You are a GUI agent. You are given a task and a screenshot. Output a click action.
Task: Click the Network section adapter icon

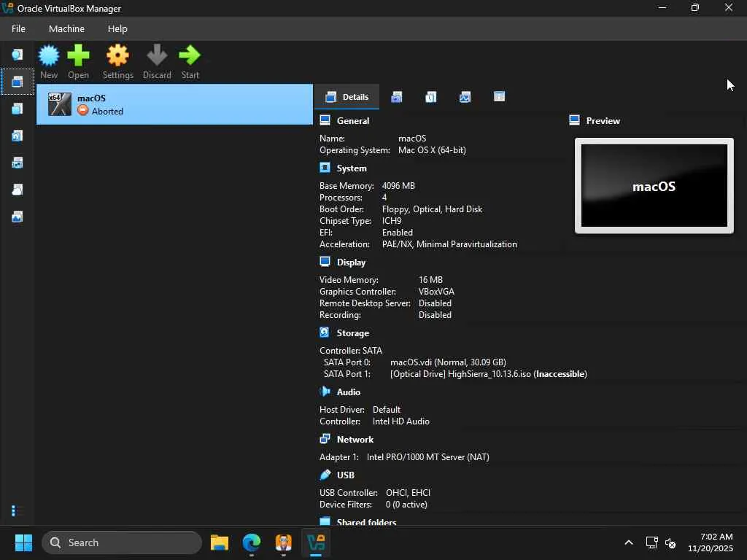[x=325, y=438]
